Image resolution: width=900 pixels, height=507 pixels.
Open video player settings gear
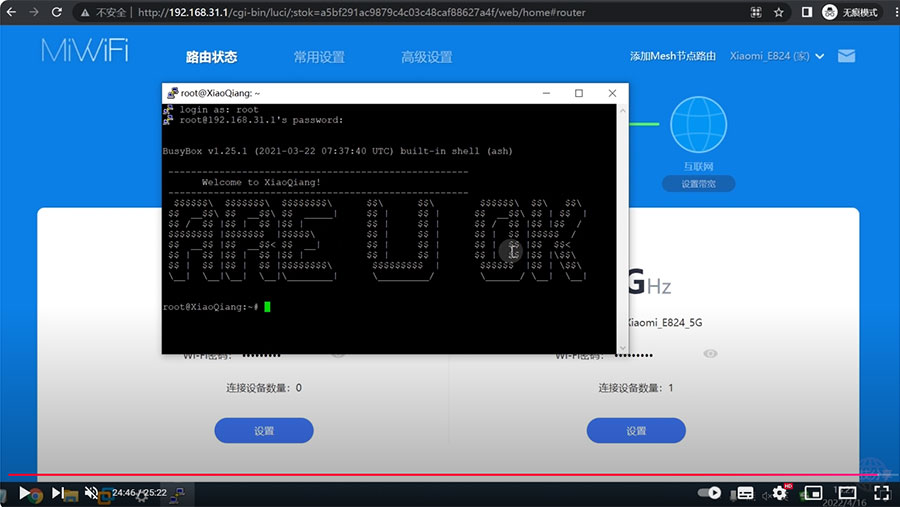(779, 493)
